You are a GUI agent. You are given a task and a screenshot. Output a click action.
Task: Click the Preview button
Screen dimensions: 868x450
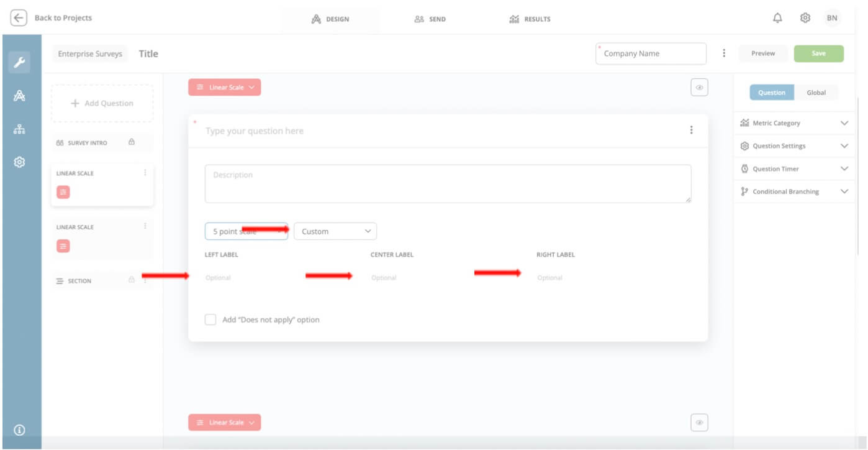click(763, 53)
